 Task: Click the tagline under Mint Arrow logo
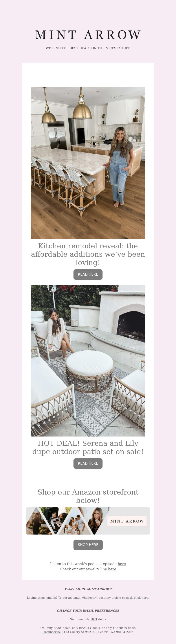point(88,48)
